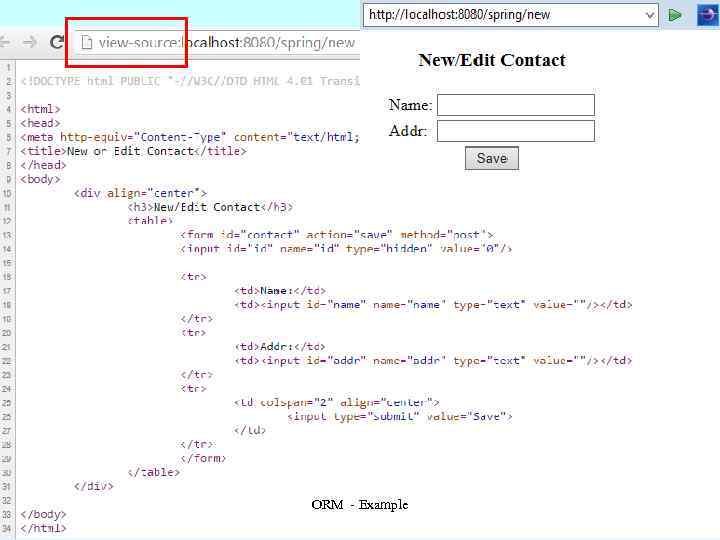Image resolution: width=720 pixels, height=540 pixels.
Task: Click the Name: label
Action: point(410,105)
